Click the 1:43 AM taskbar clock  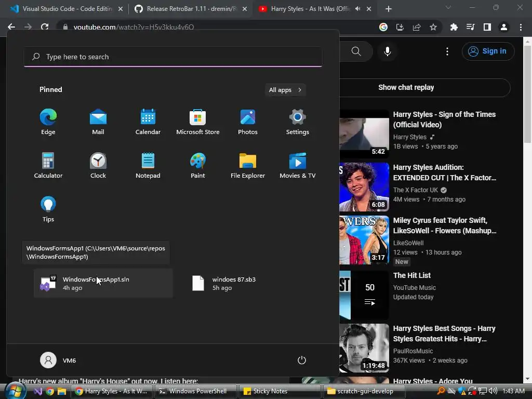(513, 391)
